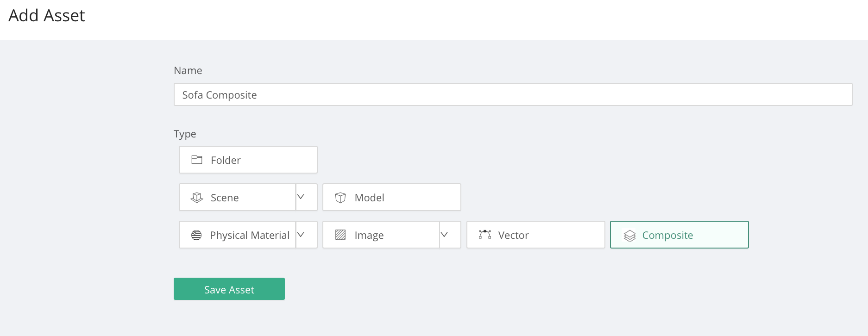
Task: Click the Composite stacked layers icon
Action: tap(629, 236)
